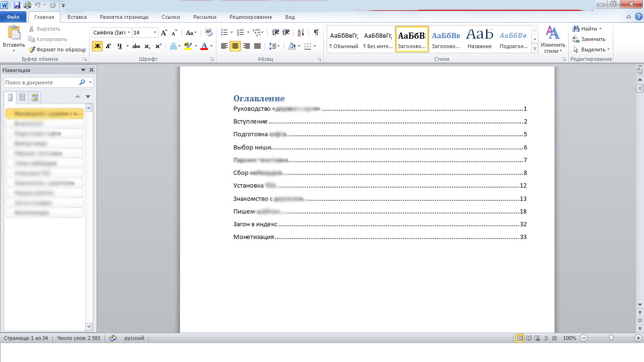Decrease font size with shrink font icon
This screenshot has height=362, width=644.
pyautogui.click(x=174, y=33)
